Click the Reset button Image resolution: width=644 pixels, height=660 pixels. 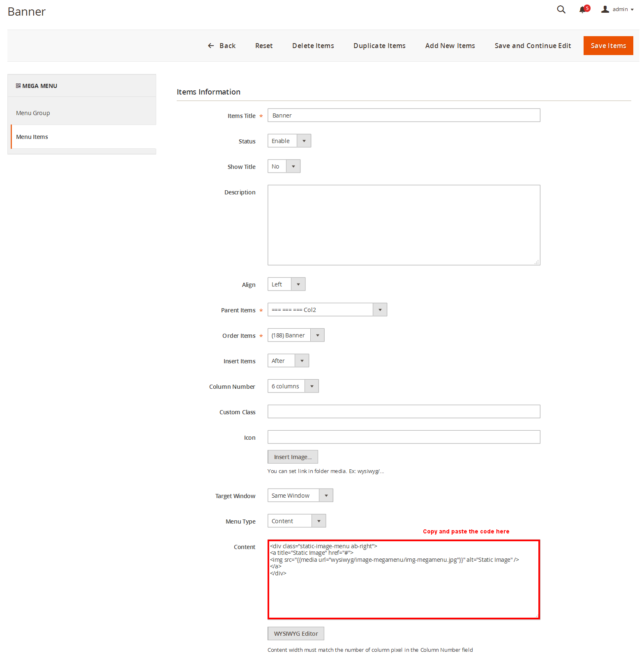[264, 46]
